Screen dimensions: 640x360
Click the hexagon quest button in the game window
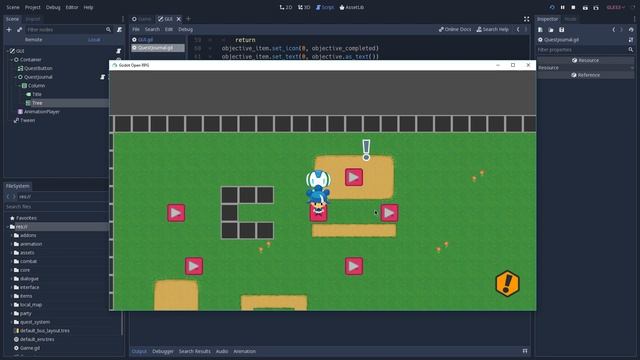click(507, 283)
